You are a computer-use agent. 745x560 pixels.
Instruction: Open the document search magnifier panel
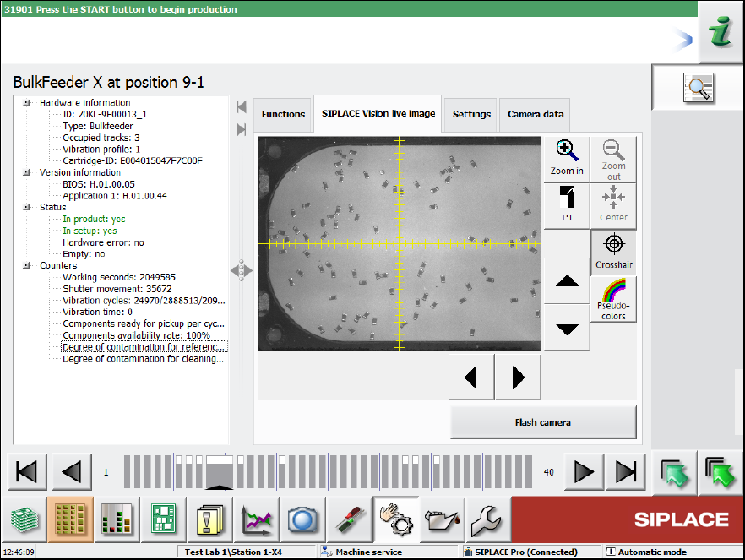(x=698, y=86)
